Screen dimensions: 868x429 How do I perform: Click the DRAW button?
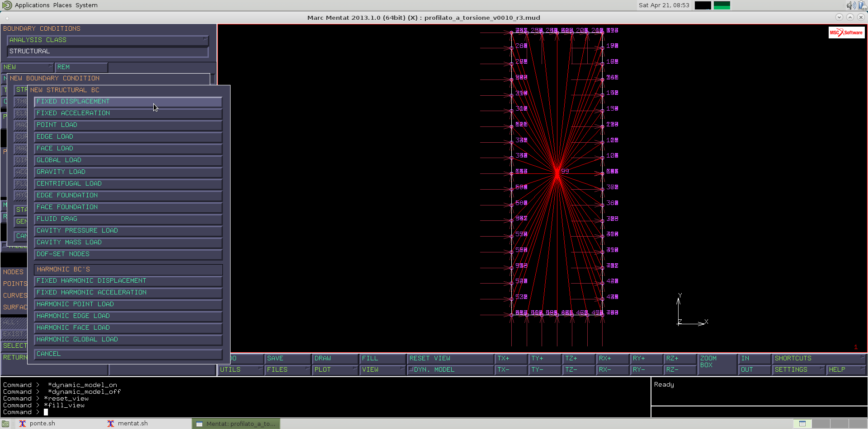335,359
